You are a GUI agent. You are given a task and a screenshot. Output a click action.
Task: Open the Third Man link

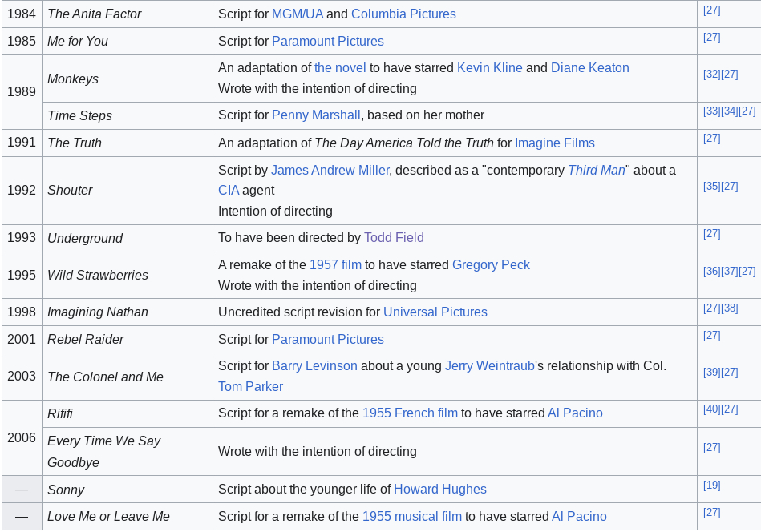(x=596, y=170)
